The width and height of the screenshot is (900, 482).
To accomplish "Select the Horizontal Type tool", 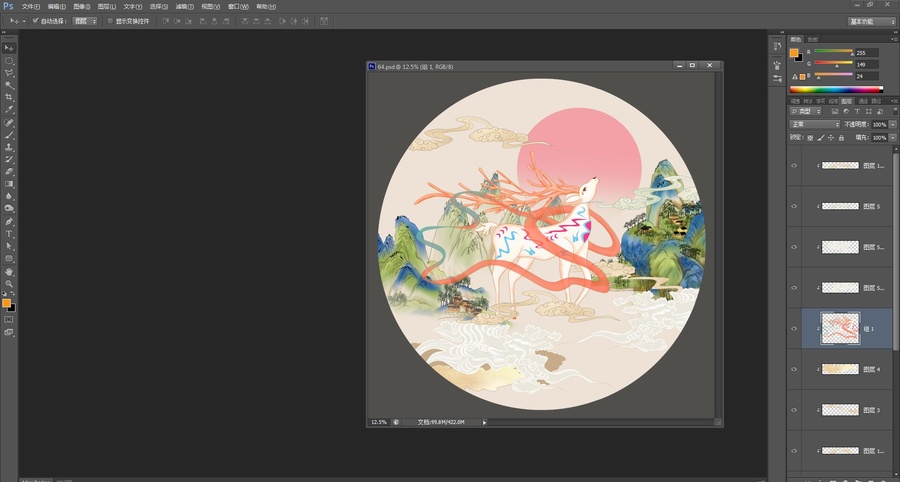I will coord(9,234).
